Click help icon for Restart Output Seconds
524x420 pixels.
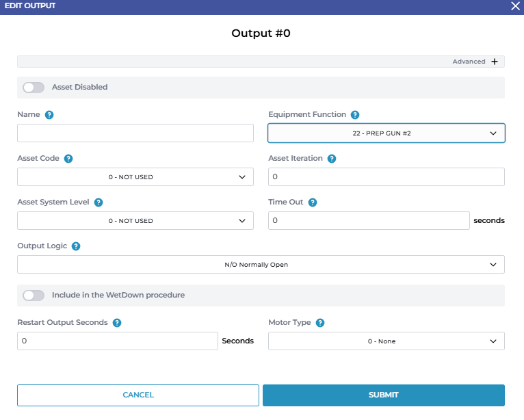(x=117, y=323)
